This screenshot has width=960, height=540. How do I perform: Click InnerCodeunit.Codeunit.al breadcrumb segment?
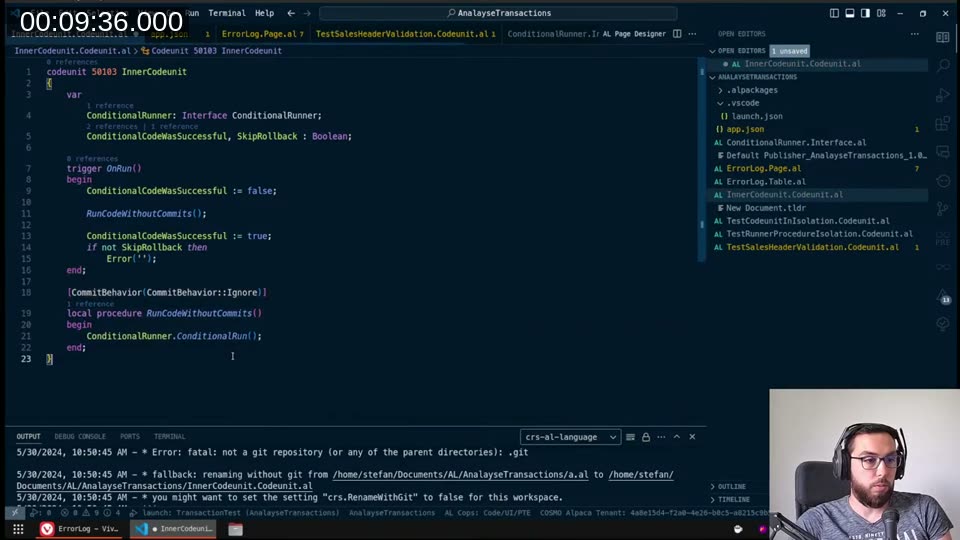click(72, 51)
